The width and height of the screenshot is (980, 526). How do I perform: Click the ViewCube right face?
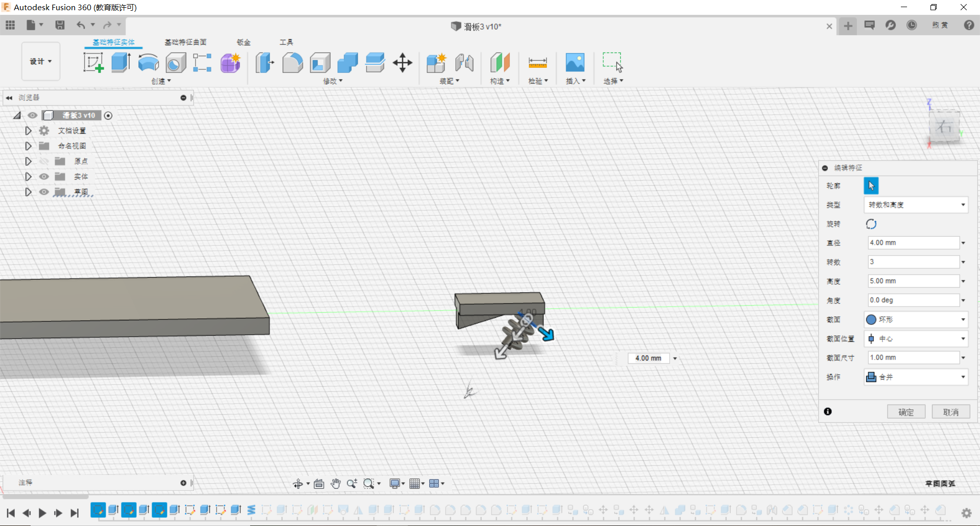pyautogui.click(x=945, y=126)
